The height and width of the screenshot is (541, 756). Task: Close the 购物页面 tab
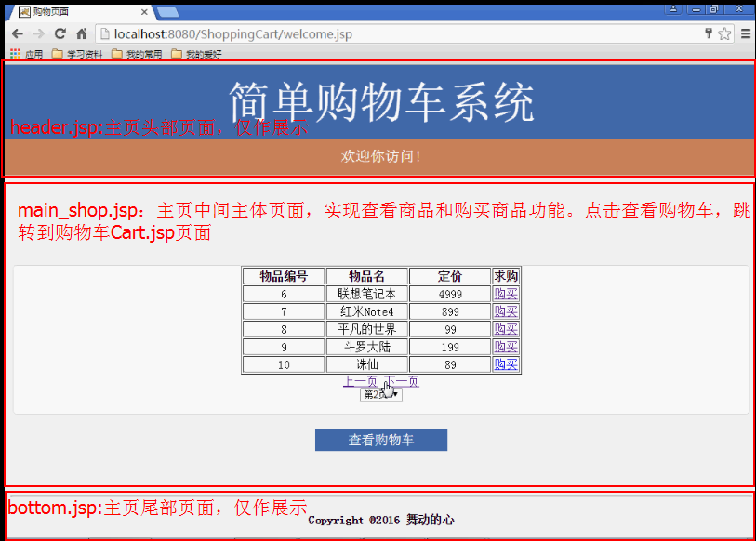tap(144, 12)
